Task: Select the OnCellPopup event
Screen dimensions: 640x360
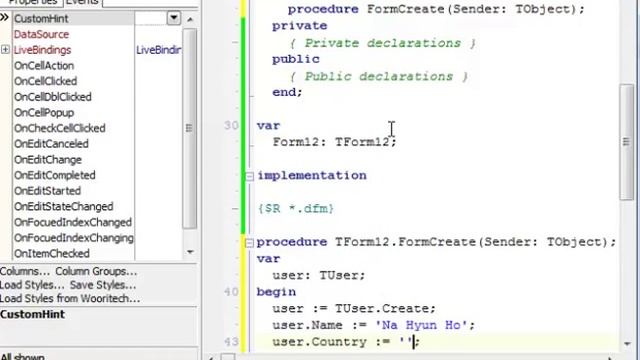Action: point(44,113)
